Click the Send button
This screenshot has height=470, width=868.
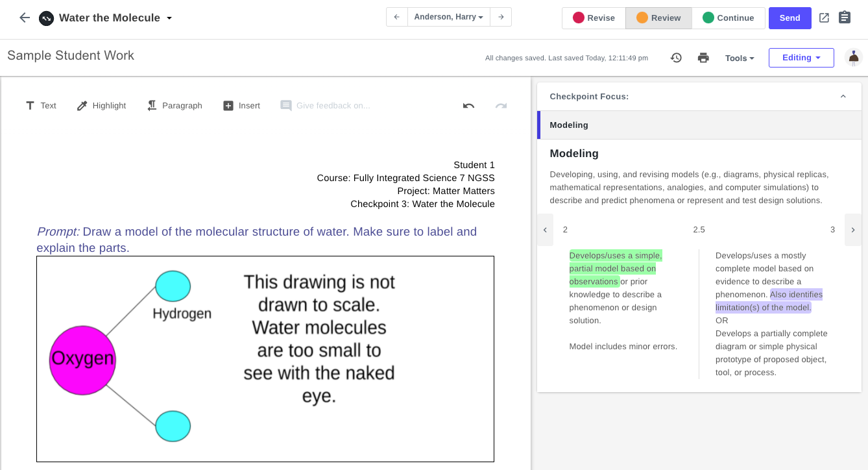pos(790,18)
